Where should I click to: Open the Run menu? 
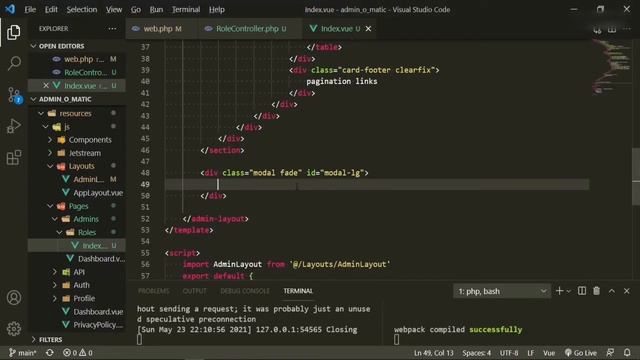[156, 9]
